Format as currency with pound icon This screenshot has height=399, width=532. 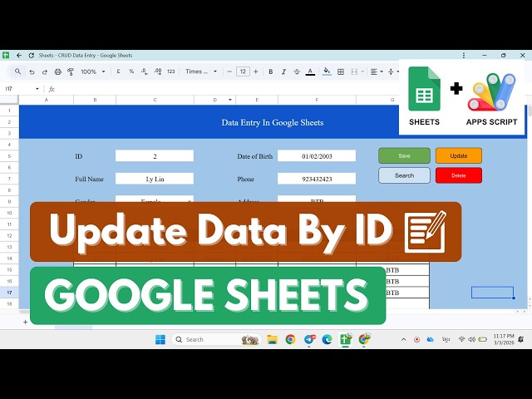click(x=118, y=71)
